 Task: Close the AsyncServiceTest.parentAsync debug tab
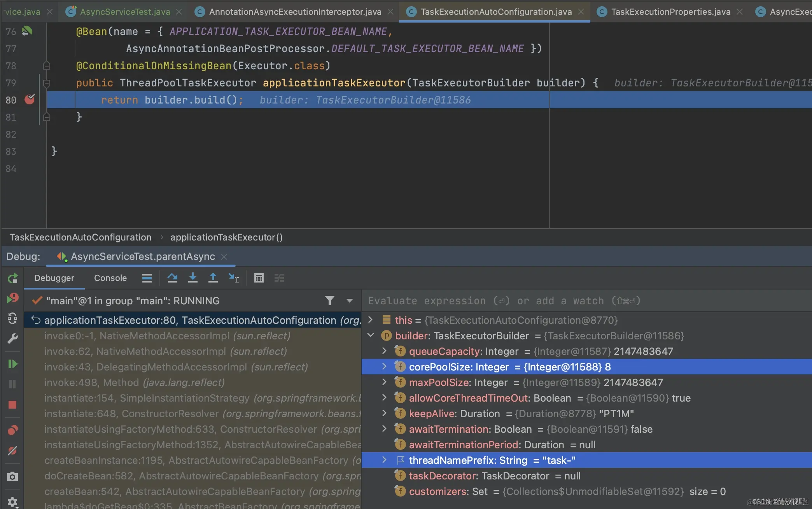pyautogui.click(x=224, y=256)
